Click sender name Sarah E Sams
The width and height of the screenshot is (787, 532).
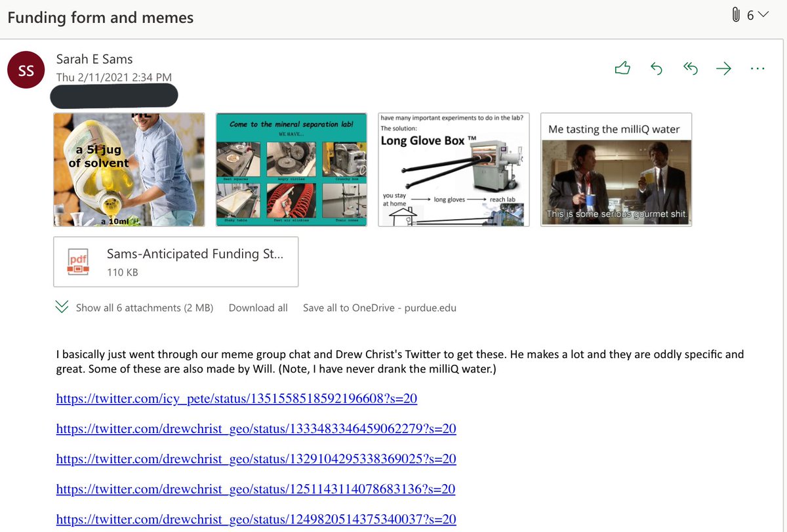point(94,60)
